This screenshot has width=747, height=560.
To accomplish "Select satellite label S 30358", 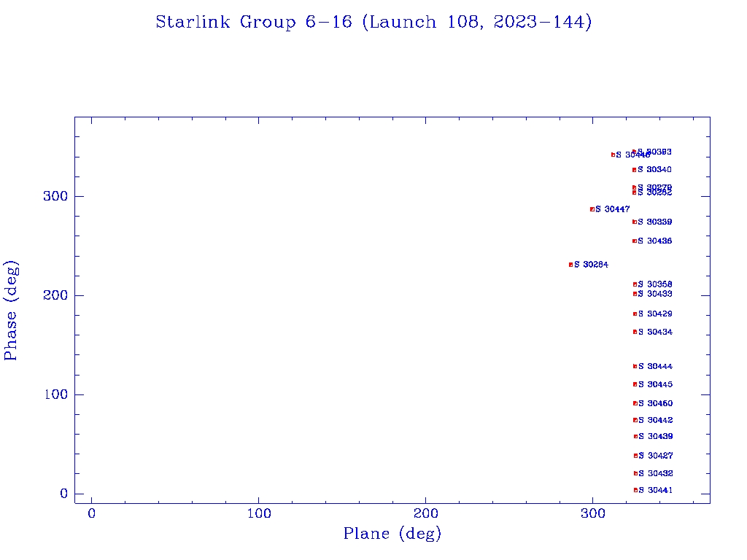I will [655, 284].
